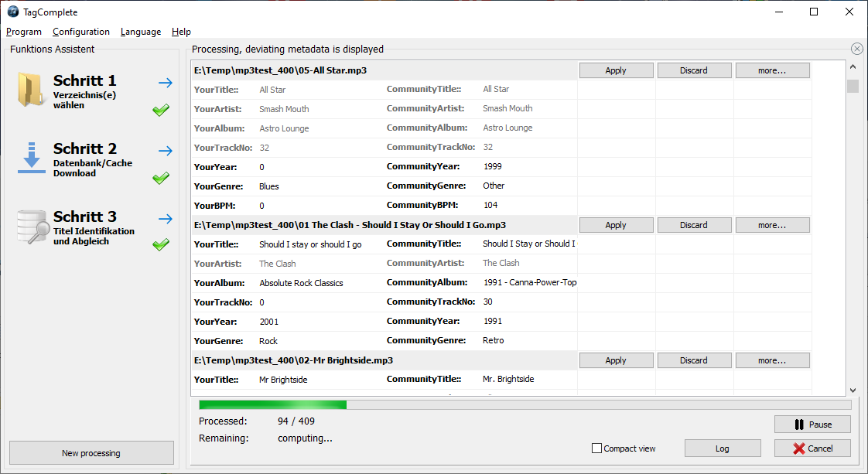
Task: Click the Schritt 3 database search icon
Action: [32, 227]
